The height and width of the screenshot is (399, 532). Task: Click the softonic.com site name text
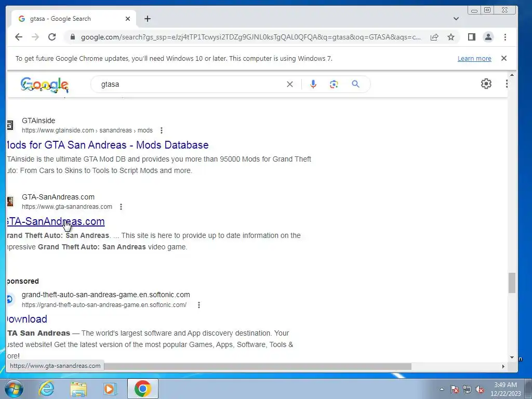tap(106, 295)
